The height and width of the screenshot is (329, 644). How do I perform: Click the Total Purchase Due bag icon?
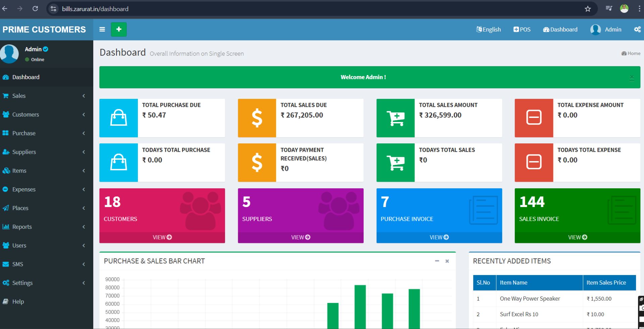pyautogui.click(x=118, y=118)
